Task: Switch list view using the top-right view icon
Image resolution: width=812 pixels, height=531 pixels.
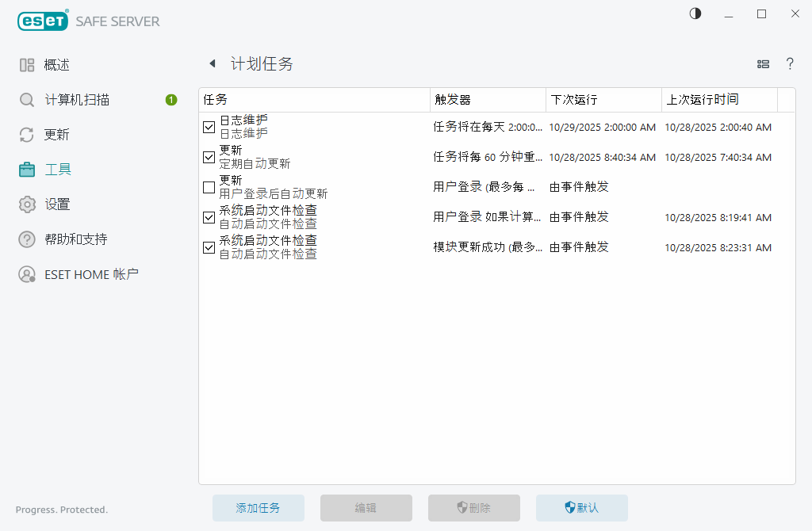Action: point(764,64)
